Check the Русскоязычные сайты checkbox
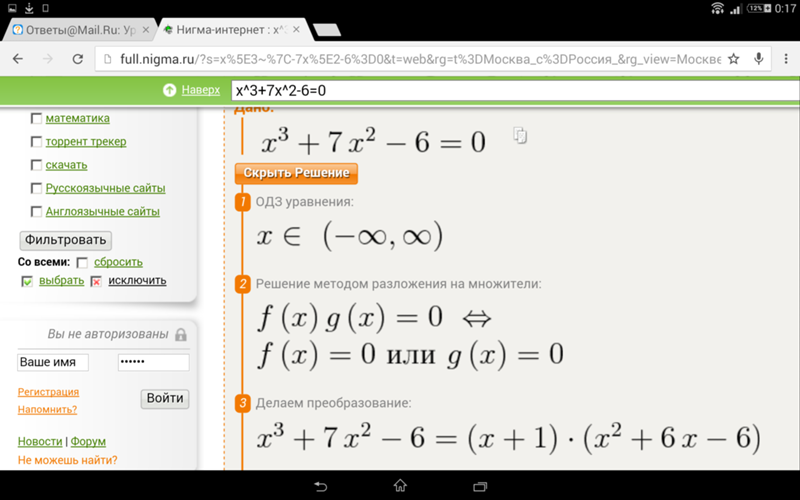This screenshot has height=500, width=800. (x=36, y=188)
